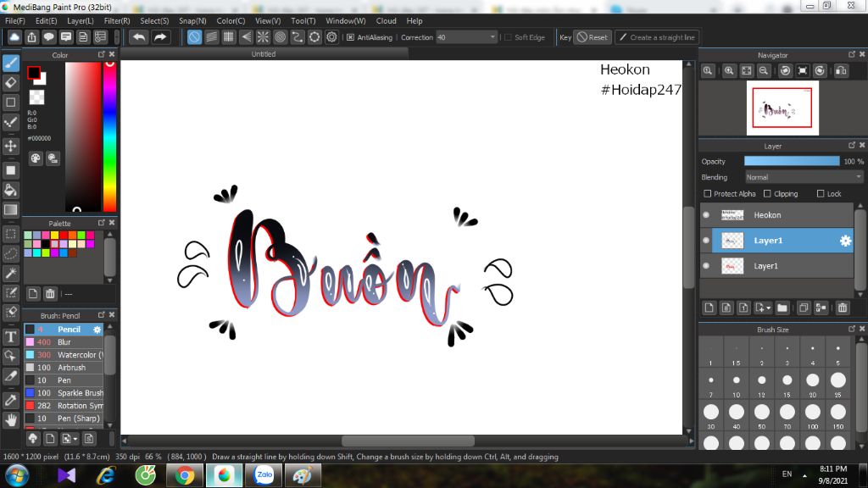868x488 pixels.
Task: Select the Airbrush brush
Action: [x=64, y=368]
